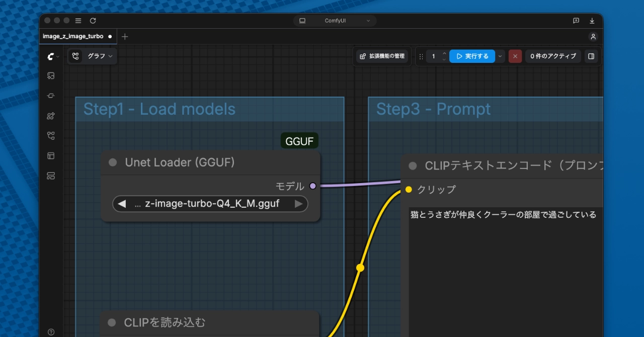This screenshot has width=644, height=337.
Task: Collapse the CLIPテキストエンコード node dot
Action: coord(413,165)
